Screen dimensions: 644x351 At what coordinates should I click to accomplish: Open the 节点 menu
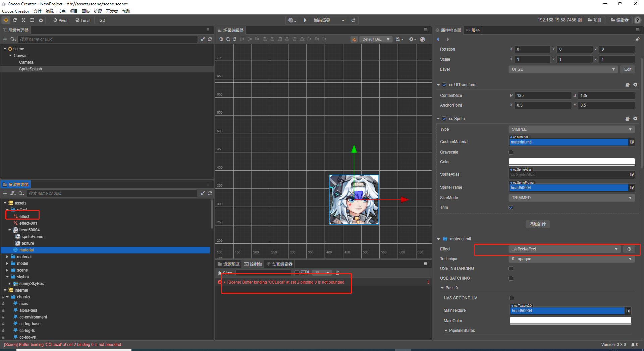(x=62, y=11)
